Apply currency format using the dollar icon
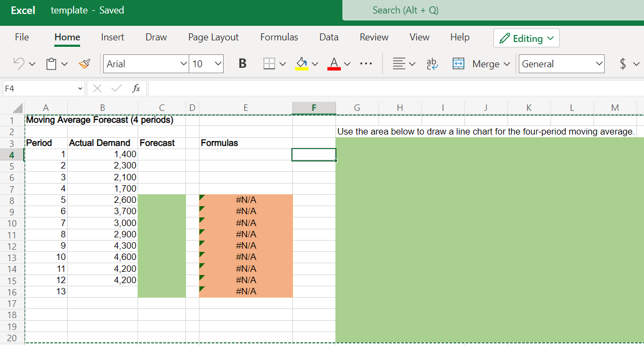The width and height of the screenshot is (644, 345). (x=624, y=64)
